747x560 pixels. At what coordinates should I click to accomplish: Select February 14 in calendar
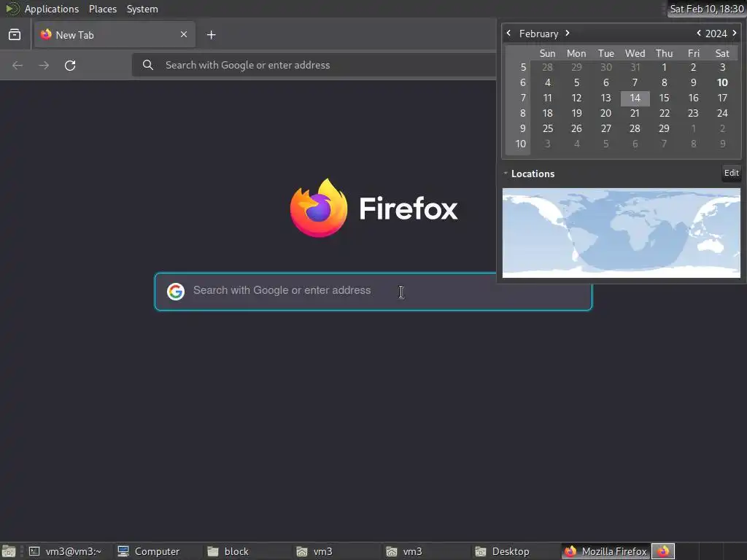[x=635, y=98]
